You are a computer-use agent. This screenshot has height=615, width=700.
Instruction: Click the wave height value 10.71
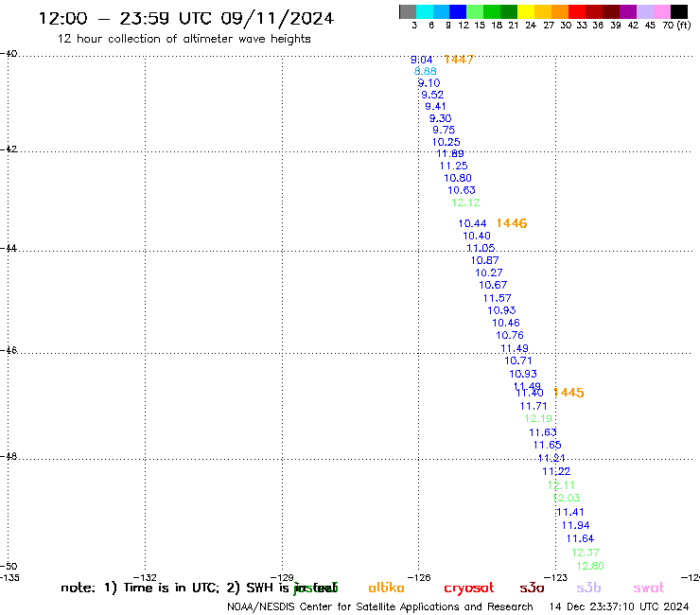click(518, 360)
